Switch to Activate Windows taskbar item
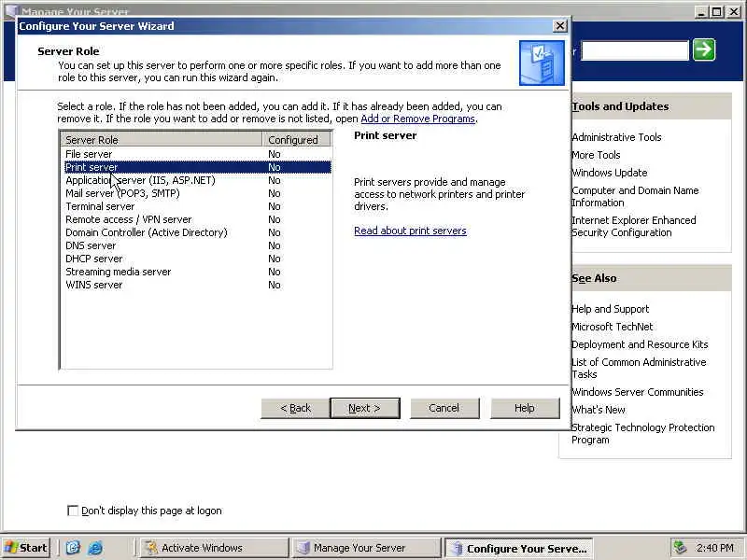The height and width of the screenshot is (560, 747). (x=214, y=548)
